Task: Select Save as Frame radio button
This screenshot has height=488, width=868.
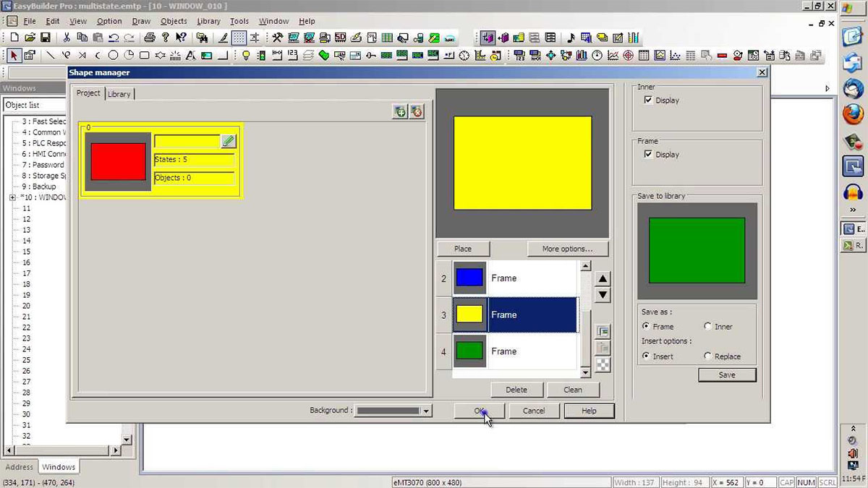Action: tap(646, 326)
